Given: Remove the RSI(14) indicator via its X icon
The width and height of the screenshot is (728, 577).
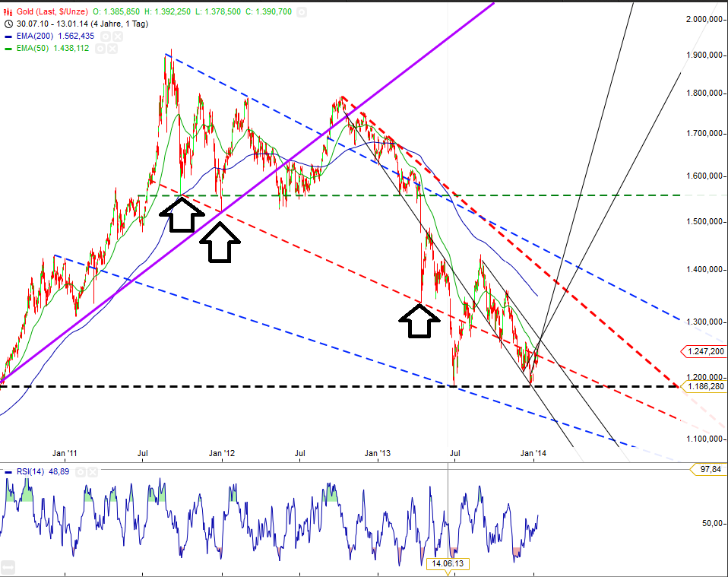Looking at the screenshot, I should tap(92, 472).
